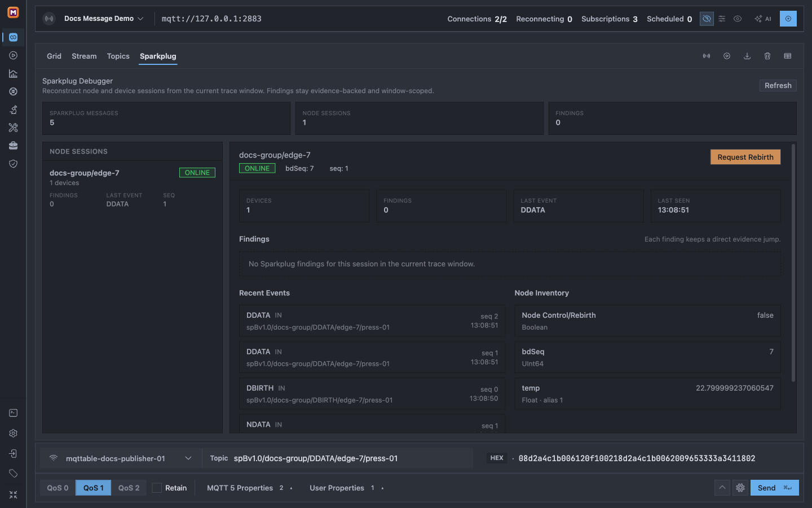The width and height of the screenshot is (812, 508).
Task: Click the Subscriptions 3 counter
Action: pos(610,19)
